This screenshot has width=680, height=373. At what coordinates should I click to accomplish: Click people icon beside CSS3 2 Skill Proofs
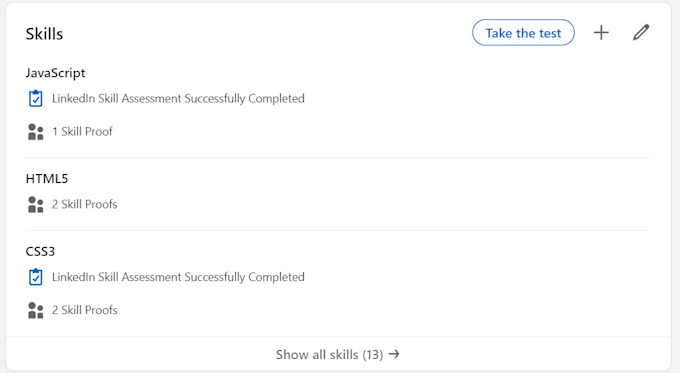36,311
